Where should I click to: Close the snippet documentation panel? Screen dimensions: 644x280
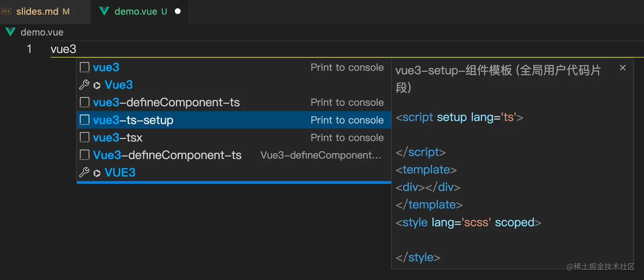pos(623,68)
